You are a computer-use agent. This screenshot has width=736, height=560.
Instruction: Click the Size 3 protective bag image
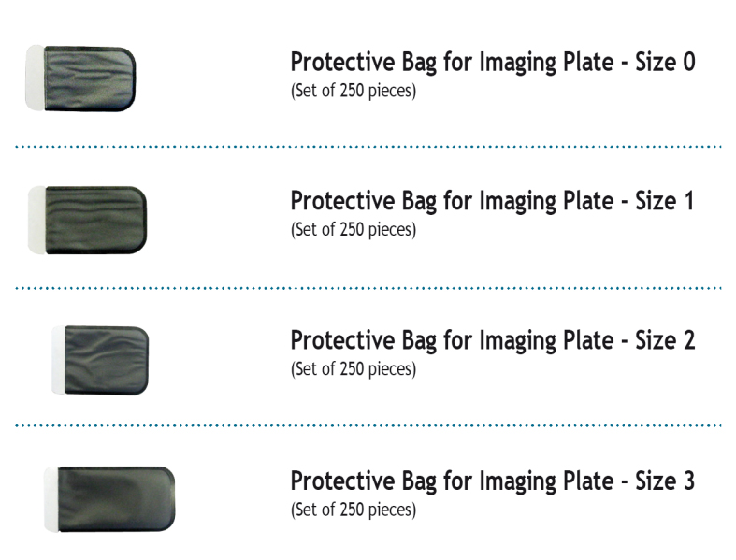click(109, 499)
